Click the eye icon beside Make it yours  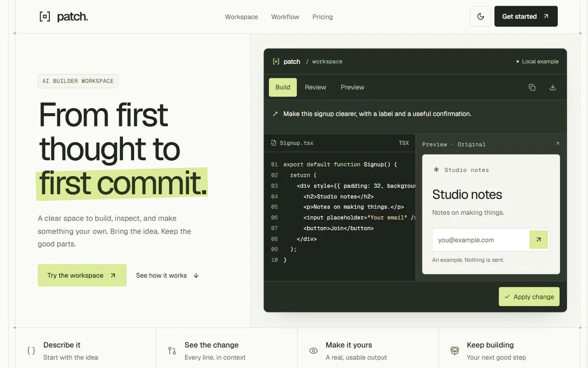click(x=313, y=351)
